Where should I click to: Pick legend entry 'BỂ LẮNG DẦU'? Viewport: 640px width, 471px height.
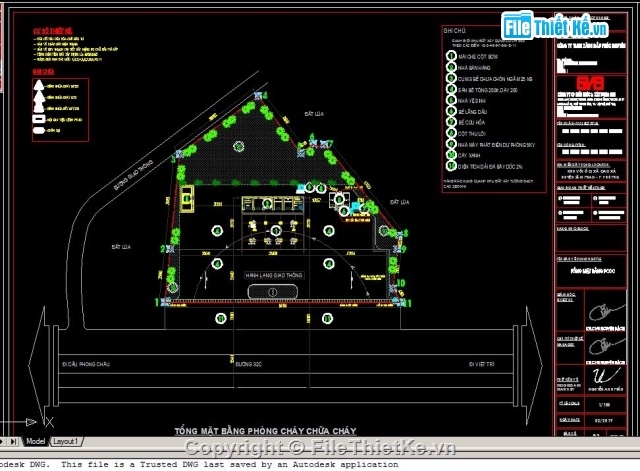(x=473, y=111)
